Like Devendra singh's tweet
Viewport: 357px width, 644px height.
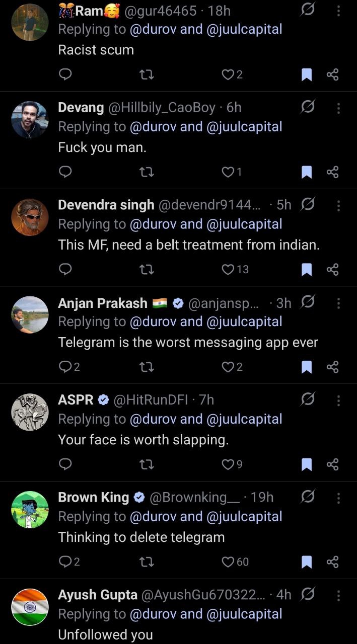[229, 270]
